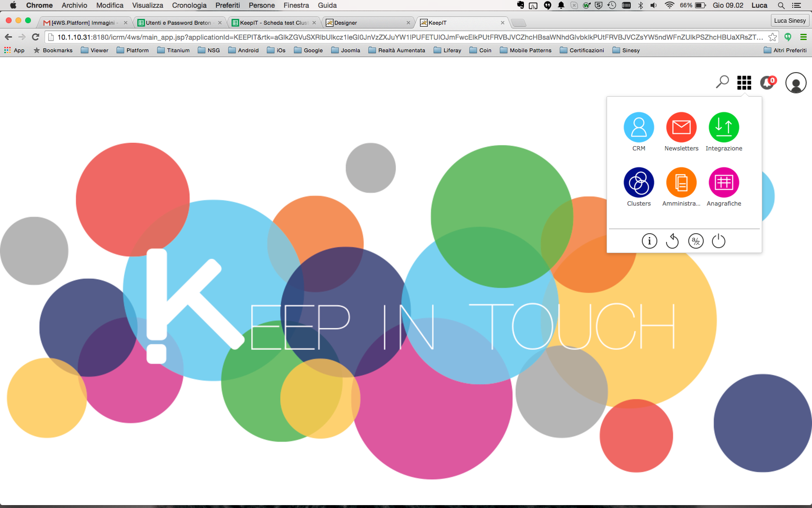Open the Newsletters application
The height and width of the screenshot is (508, 812).
(x=681, y=128)
